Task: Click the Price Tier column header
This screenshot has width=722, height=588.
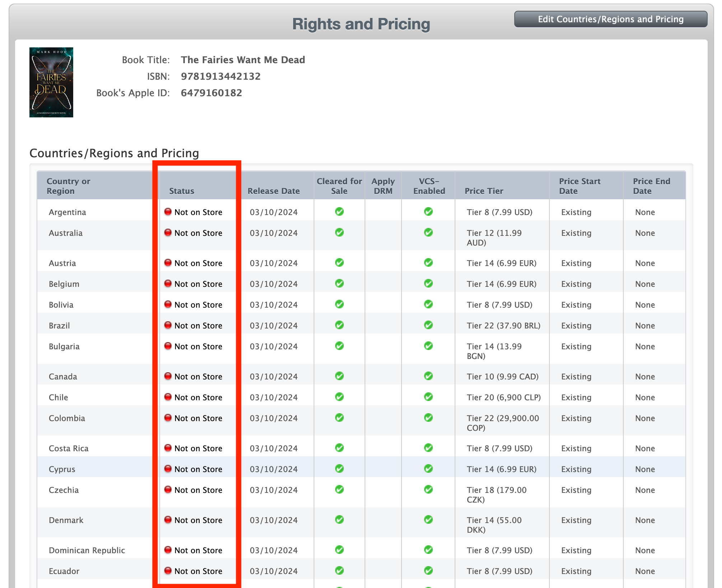Action: (484, 191)
